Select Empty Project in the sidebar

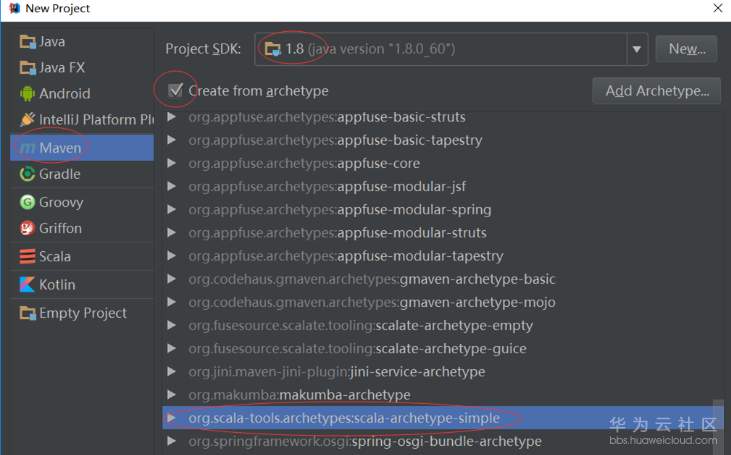pos(82,313)
